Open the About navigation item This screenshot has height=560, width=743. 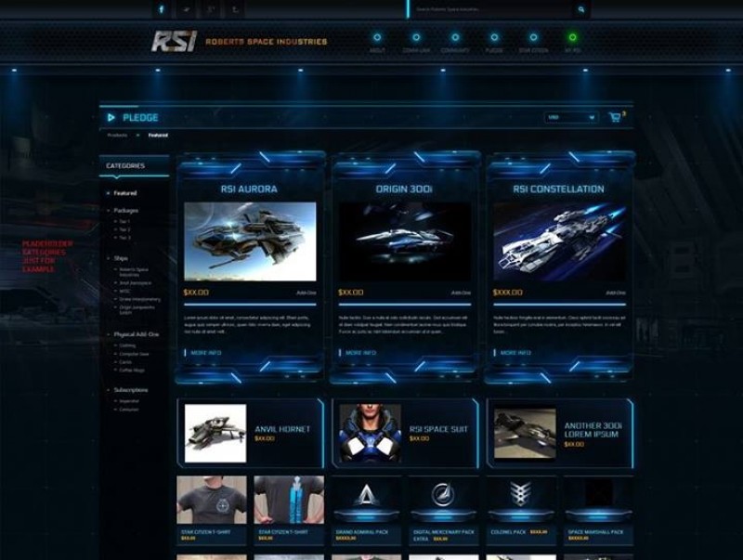tap(377, 42)
